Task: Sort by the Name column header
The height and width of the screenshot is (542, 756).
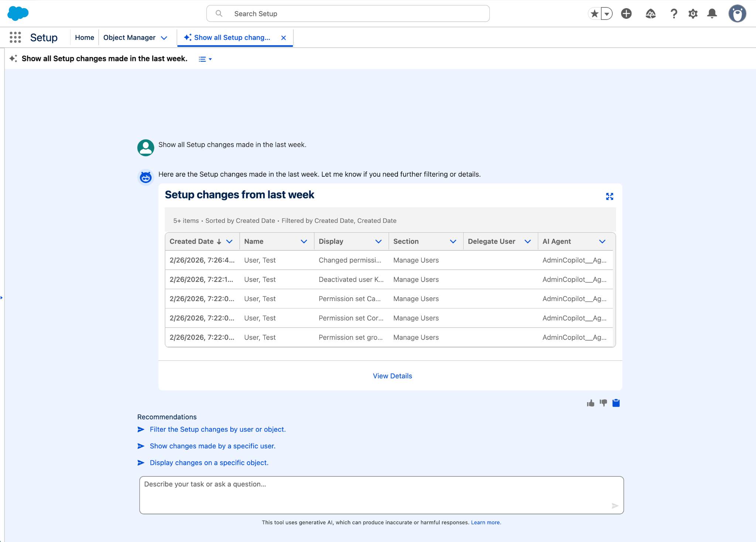Action: 254,241
